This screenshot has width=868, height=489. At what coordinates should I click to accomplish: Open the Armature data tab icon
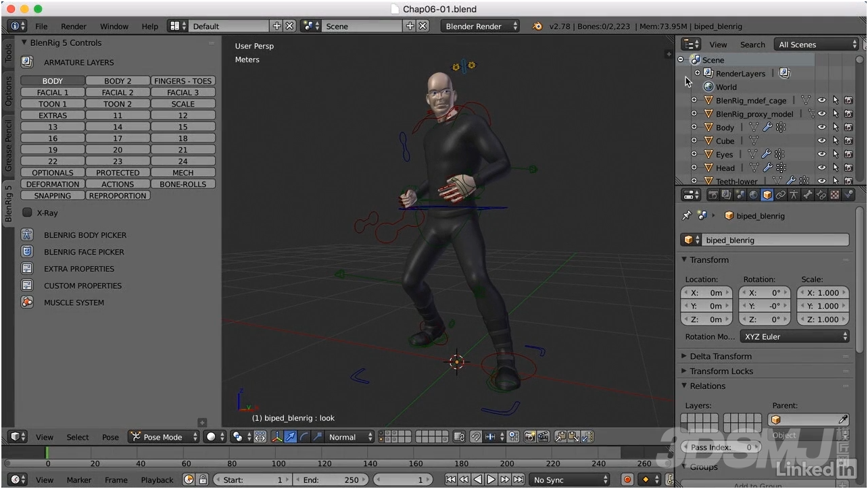(794, 195)
